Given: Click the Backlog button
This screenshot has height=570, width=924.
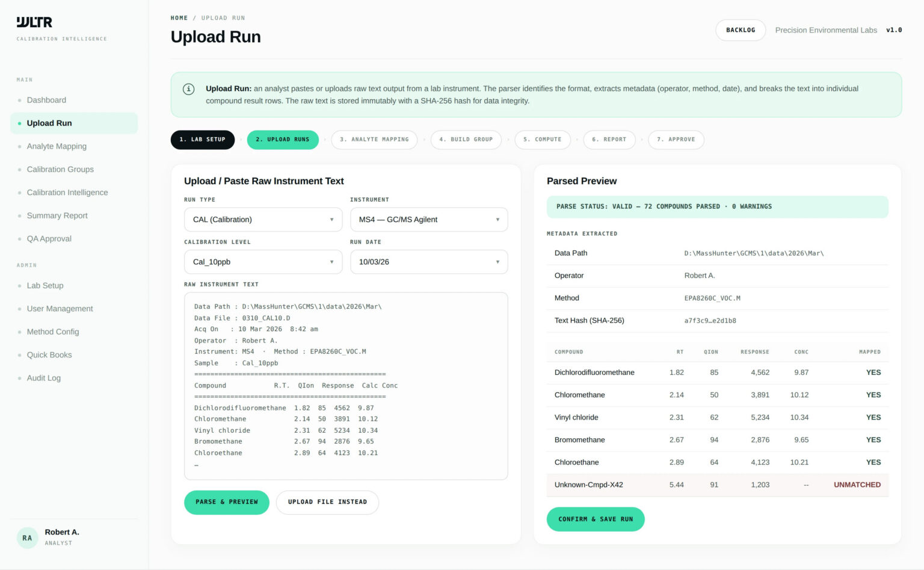Looking at the screenshot, I should pos(741,30).
